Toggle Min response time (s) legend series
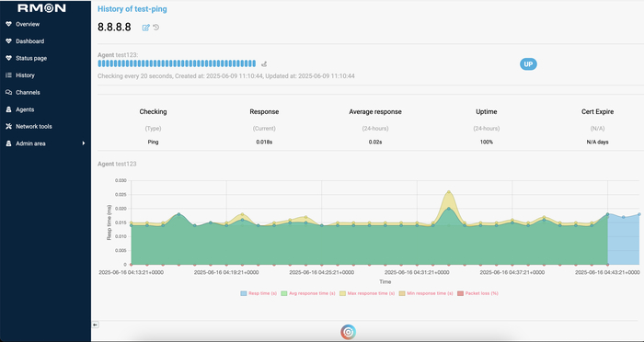 (426, 293)
